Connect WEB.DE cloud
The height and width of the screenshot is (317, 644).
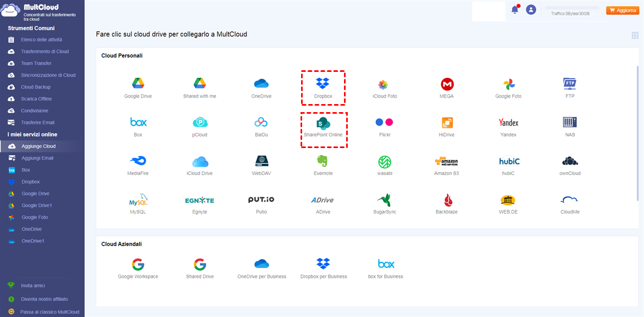[x=508, y=200]
